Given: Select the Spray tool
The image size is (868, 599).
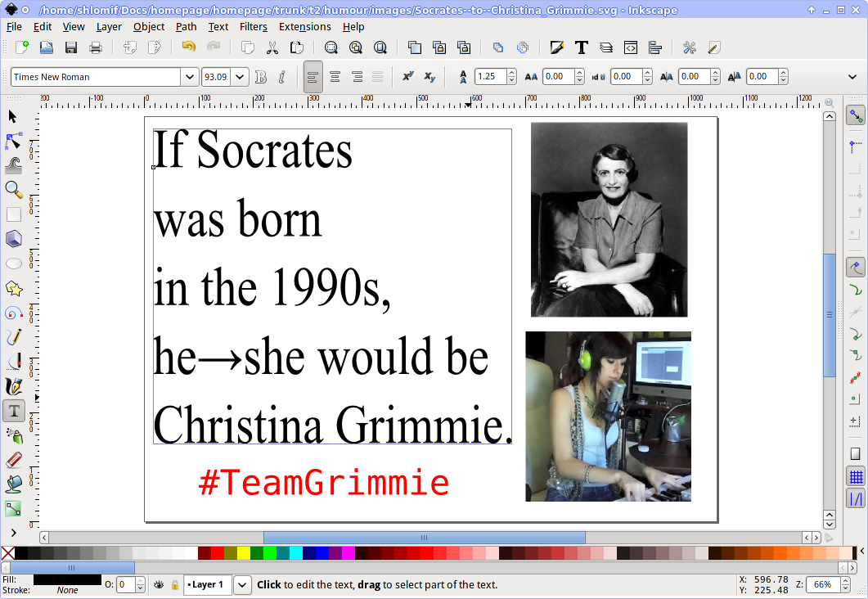Looking at the screenshot, I should [x=13, y=435].
